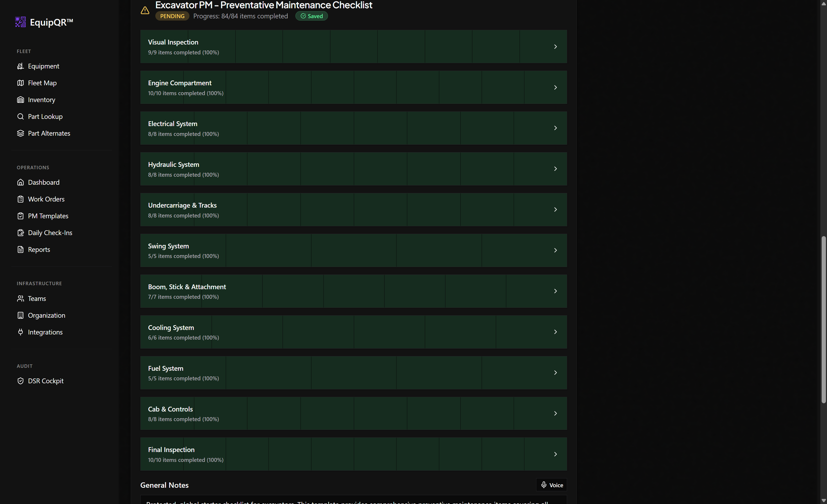827x504 pixels.
Task: Click the Teams people icon
Action: 21,299
